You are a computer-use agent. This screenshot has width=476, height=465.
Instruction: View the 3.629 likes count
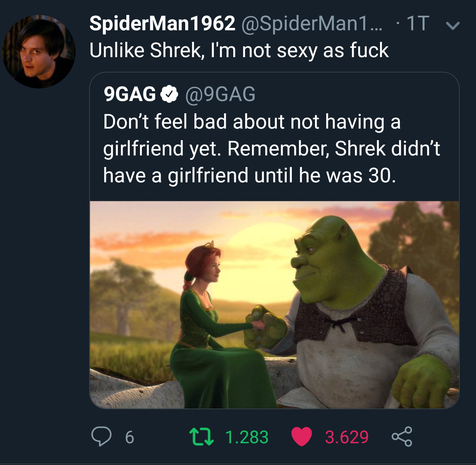pyautogui.click(x=347, y=437)
